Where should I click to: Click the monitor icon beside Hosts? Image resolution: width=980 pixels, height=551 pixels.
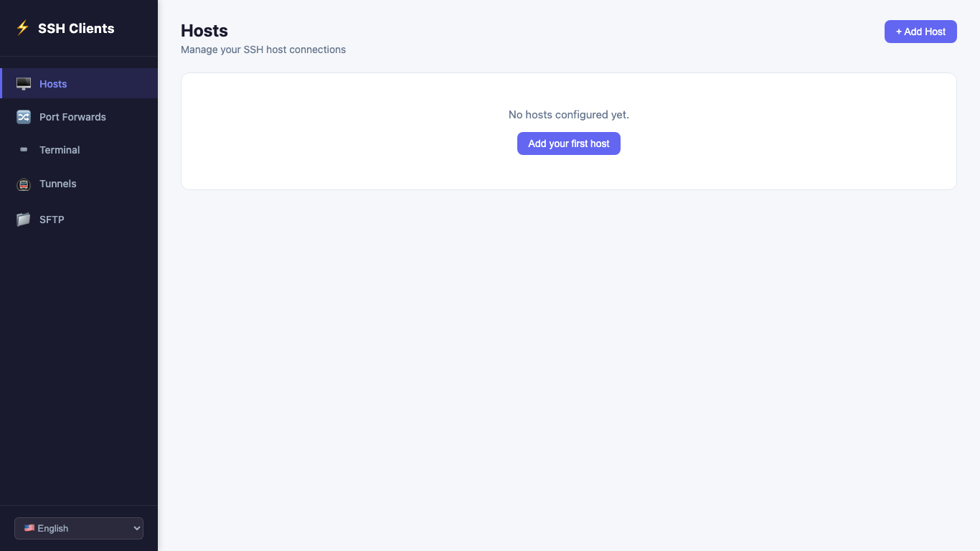click(x=24, y=84)
